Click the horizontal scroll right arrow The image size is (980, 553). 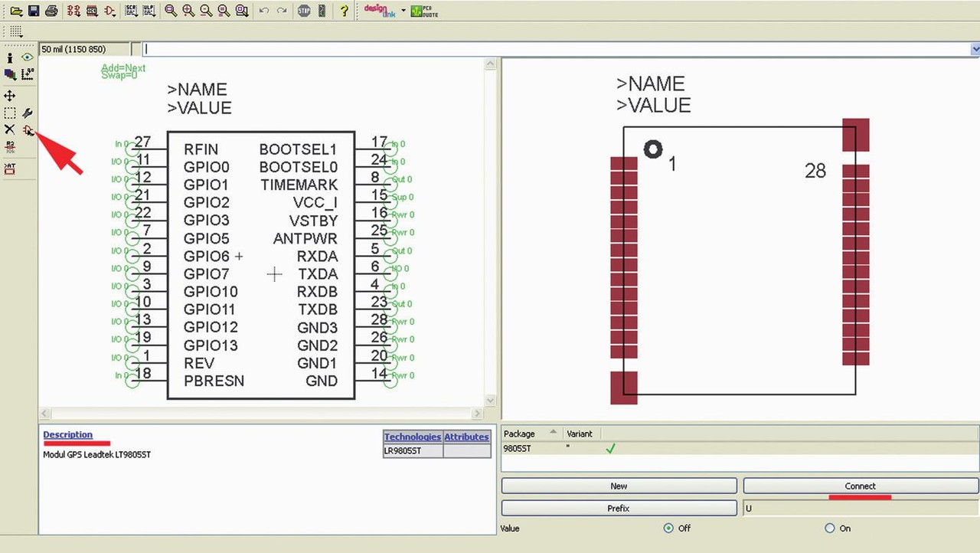[x=477, y=414]
